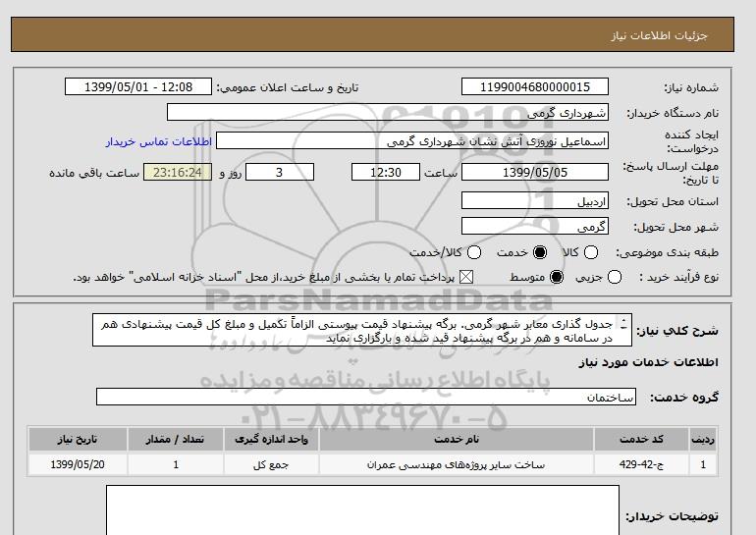Click the service group field ساختمان
756x535 pixels.
pos(366,397)
